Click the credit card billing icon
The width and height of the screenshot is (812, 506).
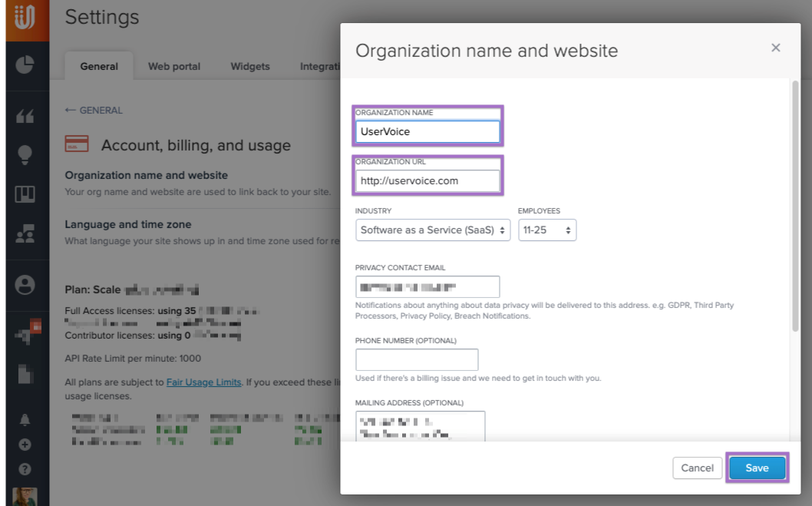(x=77, y=144)
